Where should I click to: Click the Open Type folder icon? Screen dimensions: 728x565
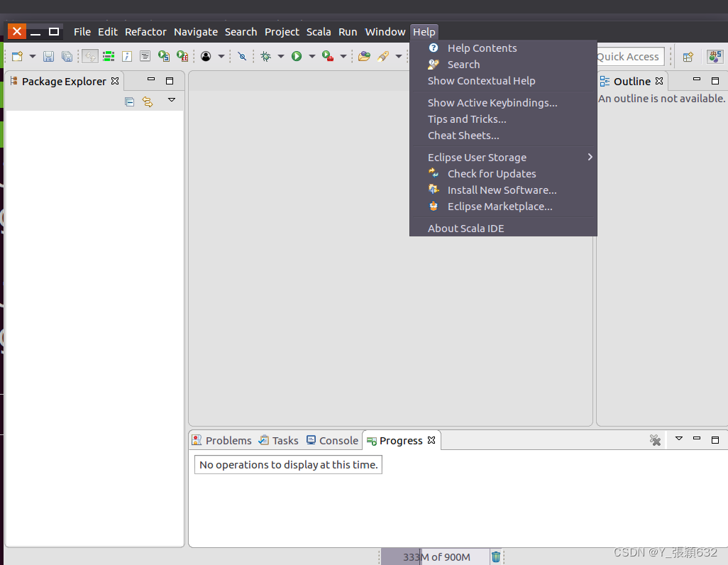[365, 56]
